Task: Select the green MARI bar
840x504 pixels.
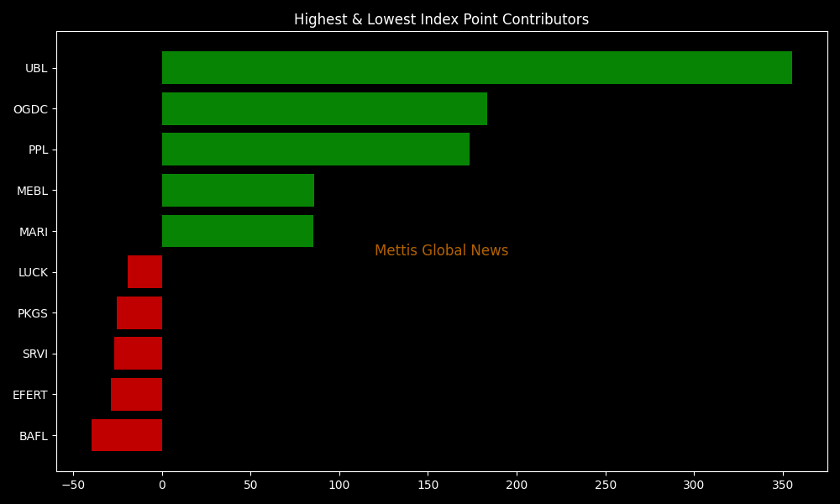Action: click(x=238, y=231)
